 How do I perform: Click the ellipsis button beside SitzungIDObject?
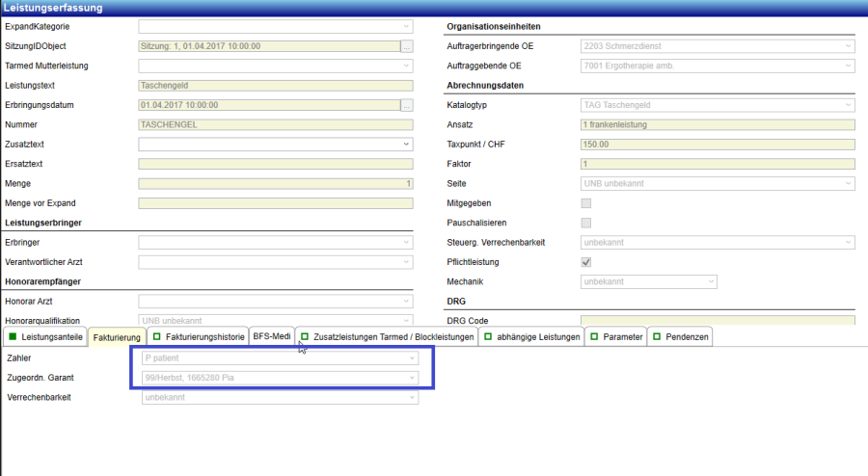pos(407,45)
